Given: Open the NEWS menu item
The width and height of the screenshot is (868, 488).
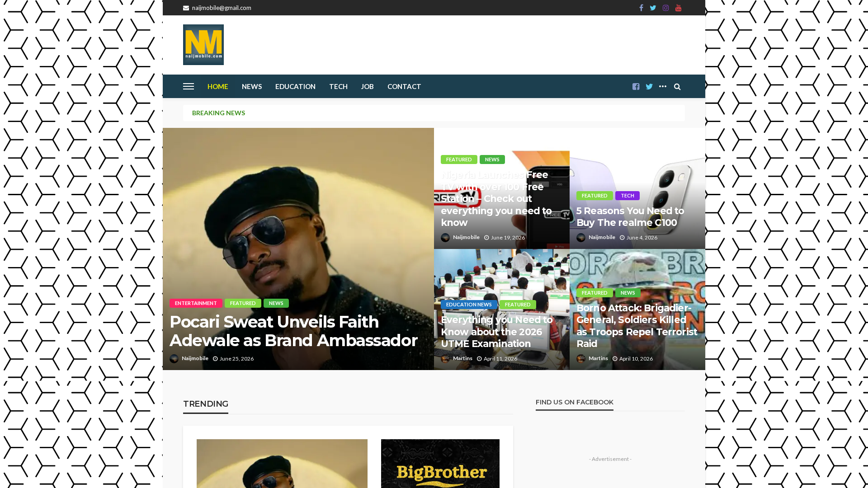Looking at the screenshot, I should pyautogui.click(x=252, y=86).
